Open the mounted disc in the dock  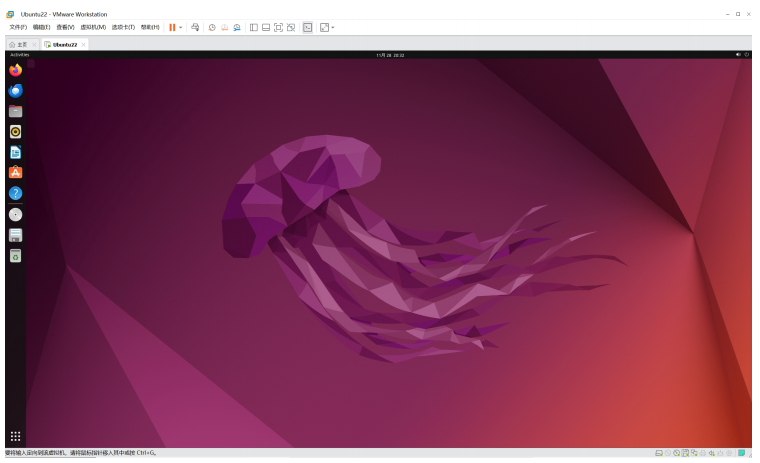click(x=16, y=215)
